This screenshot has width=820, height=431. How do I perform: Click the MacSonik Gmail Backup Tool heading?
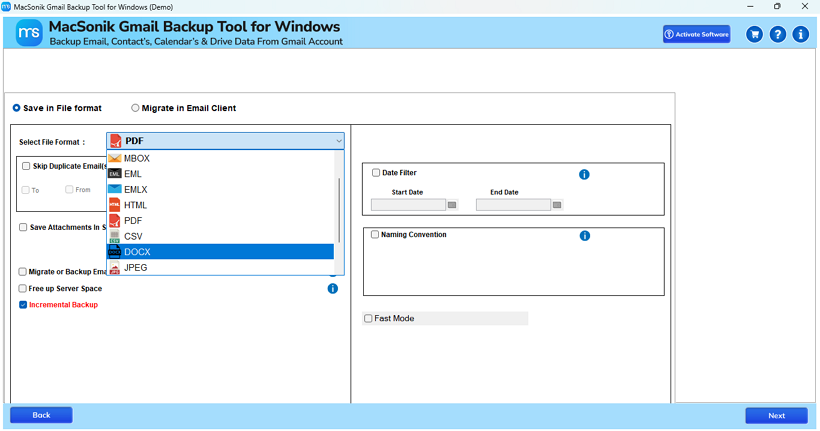click(195, 26)
